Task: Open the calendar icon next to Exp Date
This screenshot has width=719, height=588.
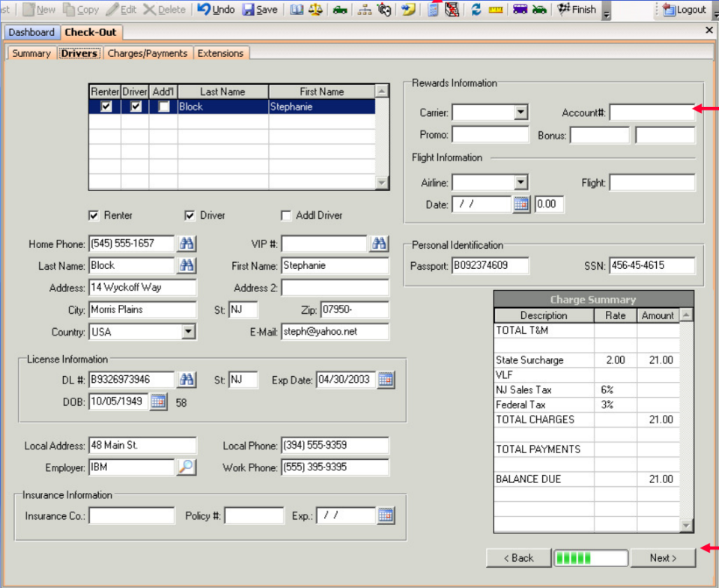Action: coord(386,380)
